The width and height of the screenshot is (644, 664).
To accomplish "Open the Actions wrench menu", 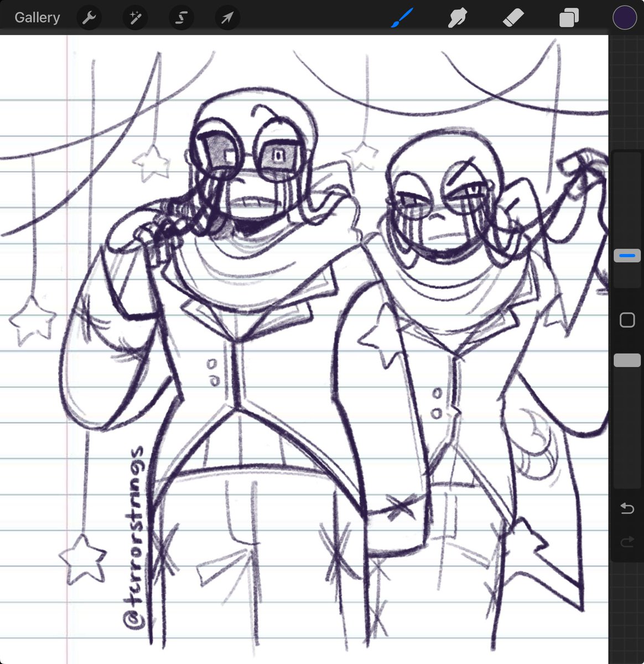I will pyautogui.click(x=89, y=18).
